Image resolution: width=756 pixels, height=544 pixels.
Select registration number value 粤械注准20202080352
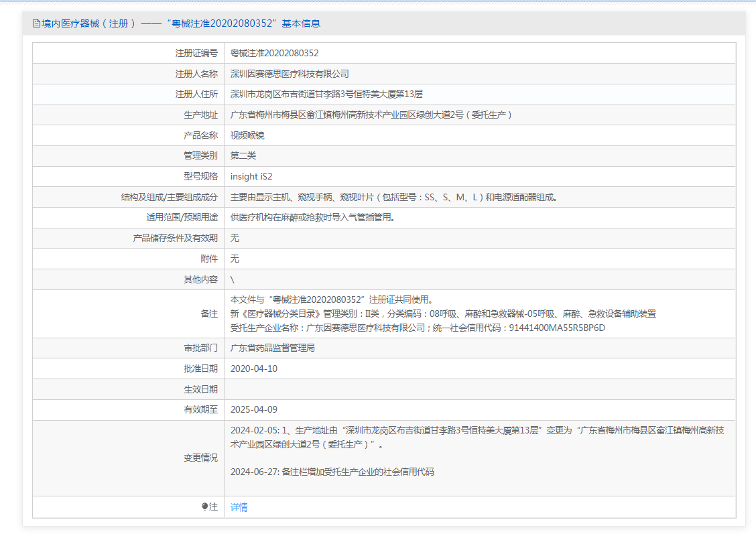275,53
